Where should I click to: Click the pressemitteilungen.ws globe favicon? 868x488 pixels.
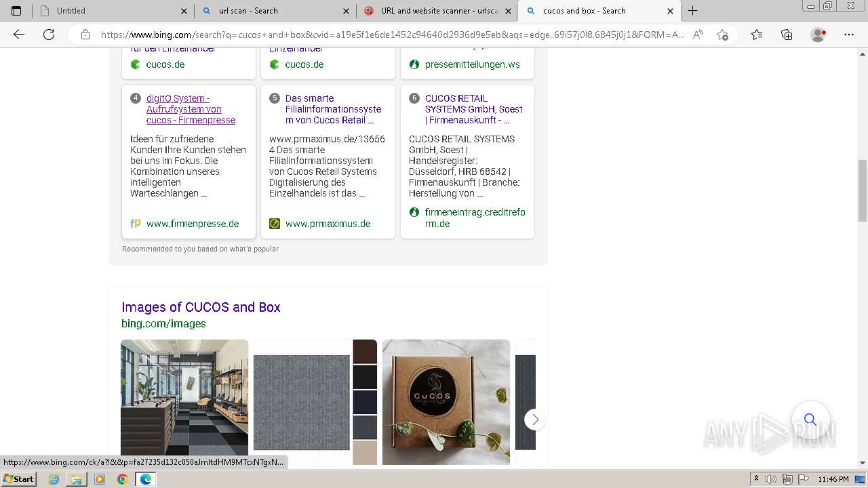[x=414, y=64]
